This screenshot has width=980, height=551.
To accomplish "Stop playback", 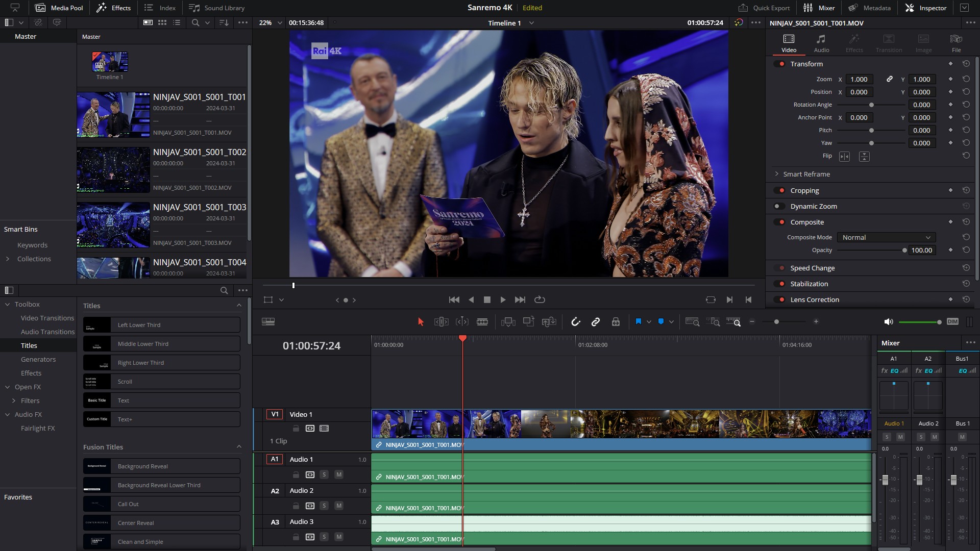I will [x=487, y=300].
